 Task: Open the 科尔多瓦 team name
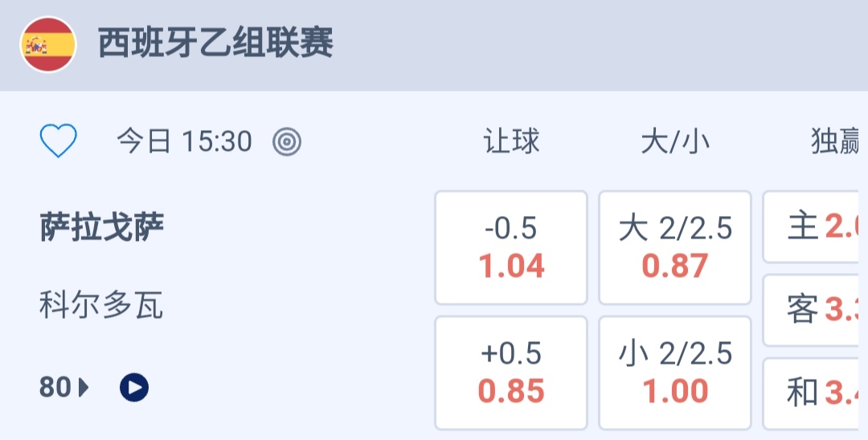101,305
